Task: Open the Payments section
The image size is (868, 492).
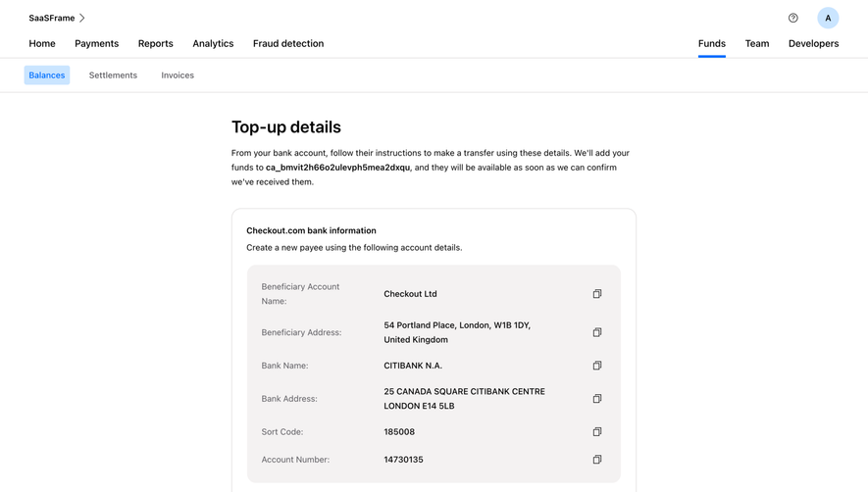Action: [97, 44]
